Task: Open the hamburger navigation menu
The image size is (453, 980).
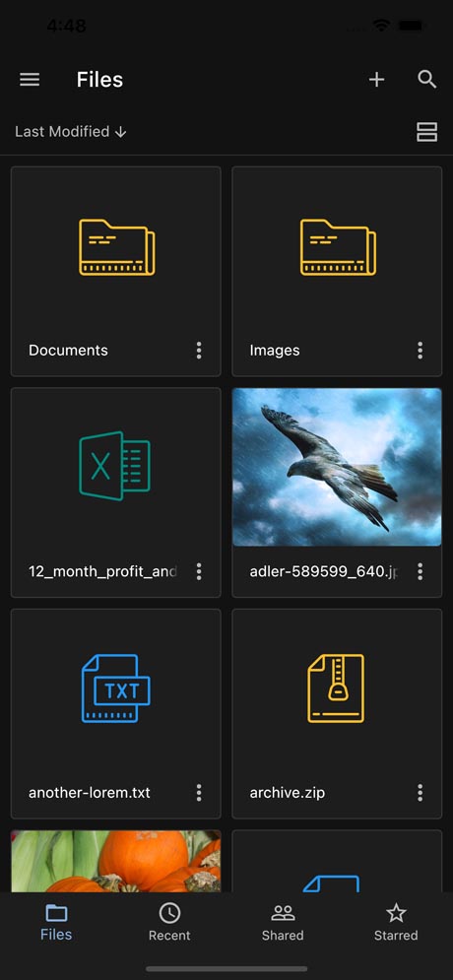Action: [30, 80]
